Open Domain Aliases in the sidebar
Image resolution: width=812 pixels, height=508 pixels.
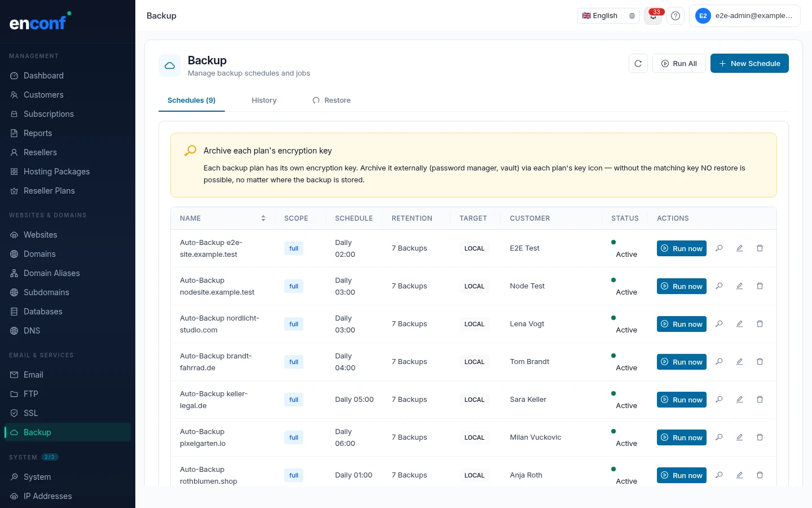[68, 273]
